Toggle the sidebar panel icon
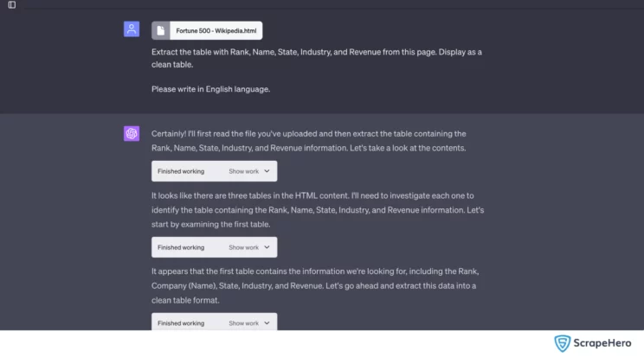Screen dimensions: 644x357 [x=12, y=5]
